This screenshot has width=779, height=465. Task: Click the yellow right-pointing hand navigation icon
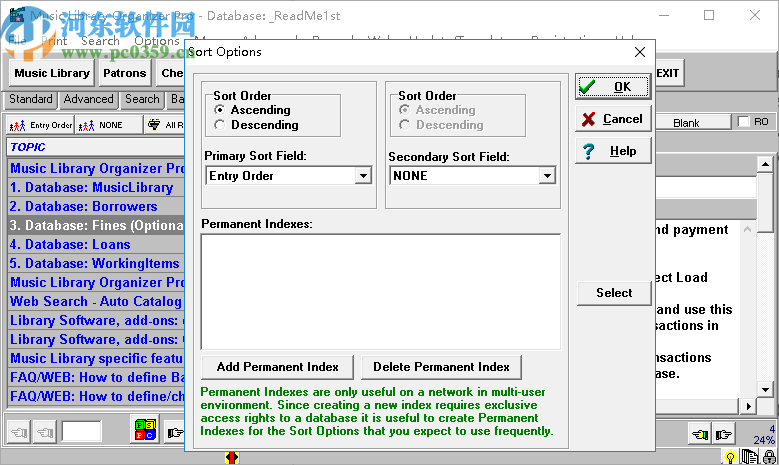tap(724, 435)
